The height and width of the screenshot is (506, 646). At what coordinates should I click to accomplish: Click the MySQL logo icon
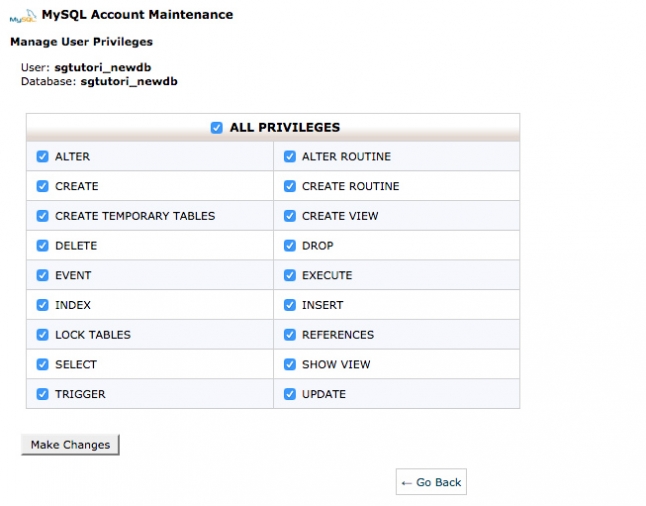(x=22, y=16)
